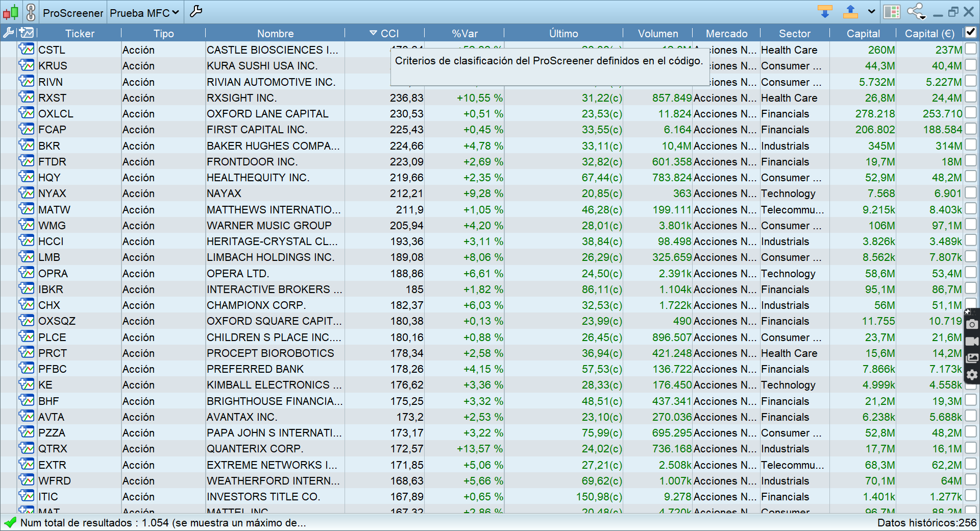The width and height of the screenshot is (980, 531).
Task: Sort by the %Var column header
Action: 464,34
